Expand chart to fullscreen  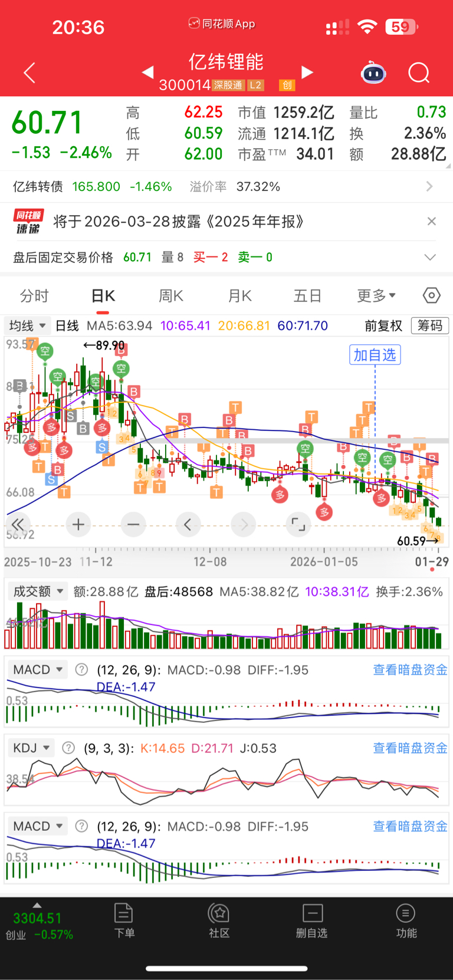(x=298, y=524)
